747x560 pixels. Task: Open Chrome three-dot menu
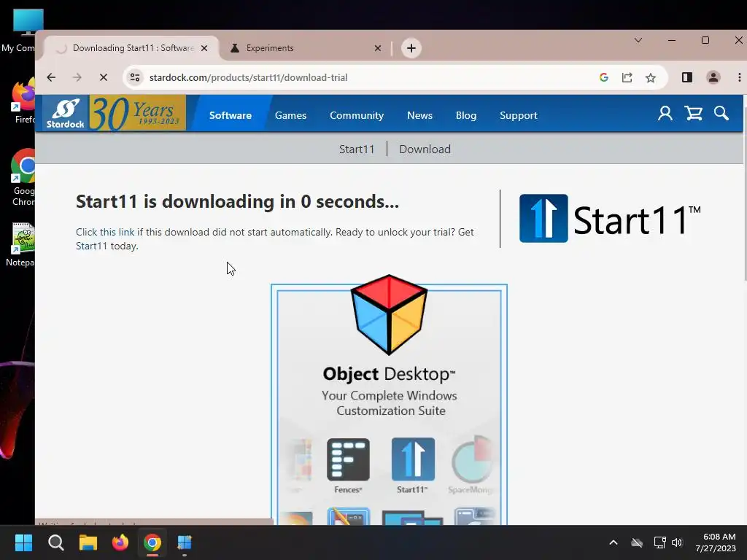tap(739, 77)
